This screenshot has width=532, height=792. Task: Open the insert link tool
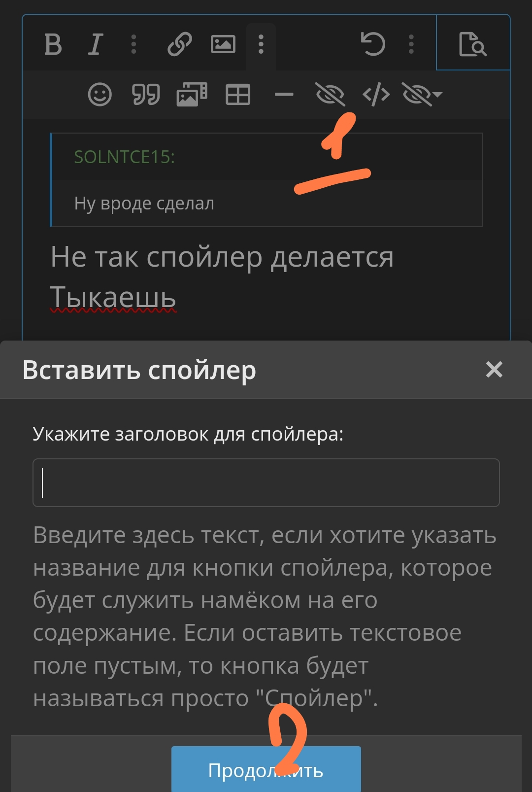click(179, 44)
